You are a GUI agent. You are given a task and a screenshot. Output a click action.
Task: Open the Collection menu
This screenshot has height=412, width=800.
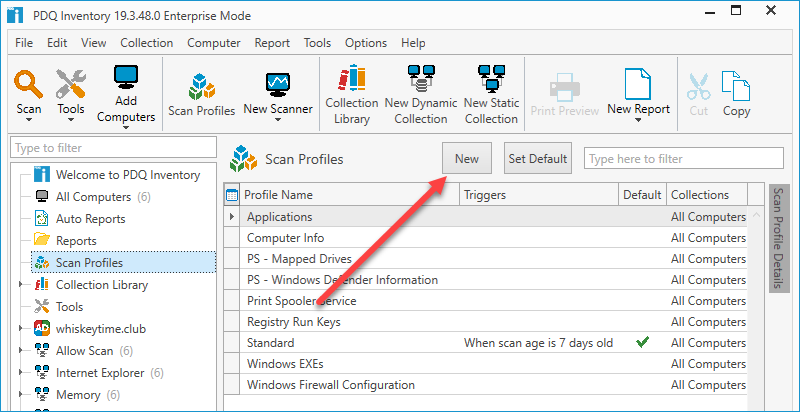pyautogui.click(x=146, y=43)
